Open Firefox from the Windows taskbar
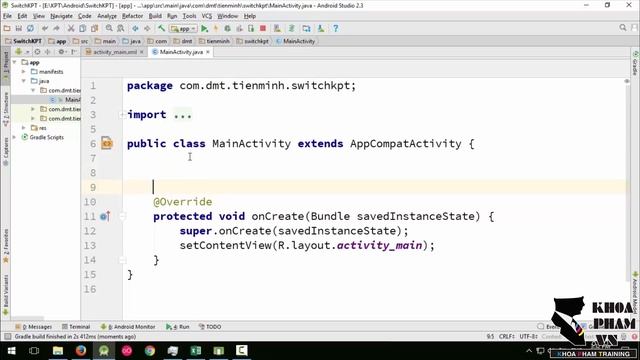 click(x=81, y=351)
